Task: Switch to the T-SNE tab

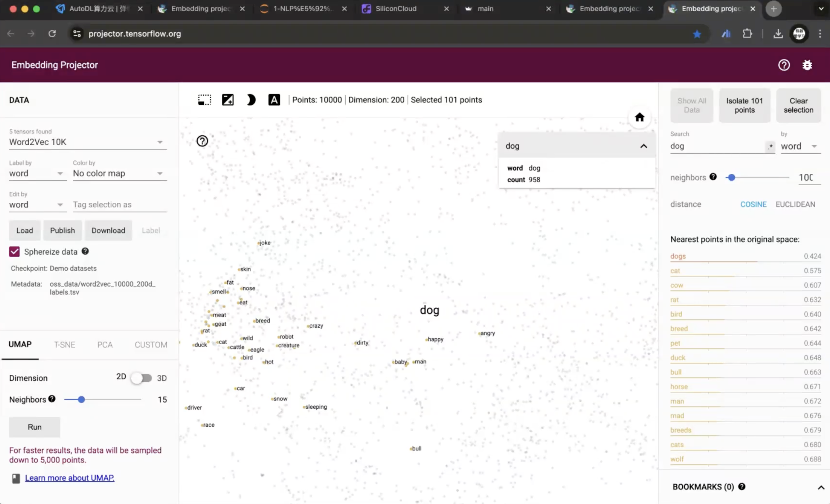Action: [64, 345]
